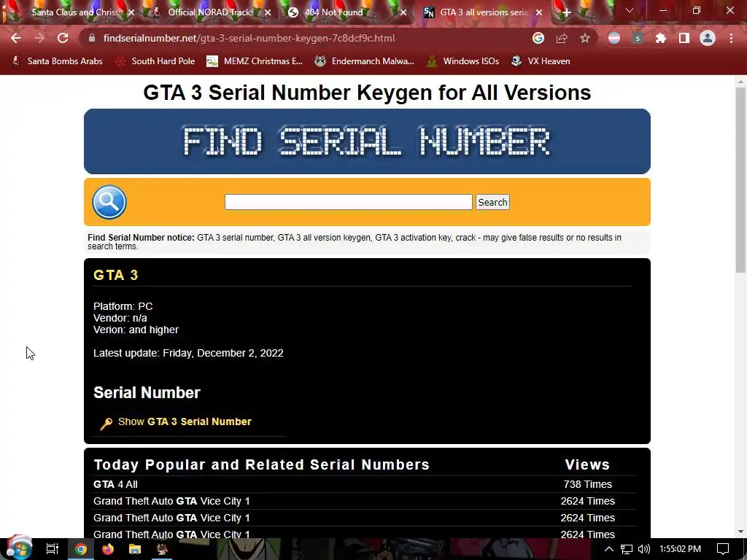747x560 pixels.
Task: Open MEMZ Christmas bookmark
Action: [x=255, y=61]
